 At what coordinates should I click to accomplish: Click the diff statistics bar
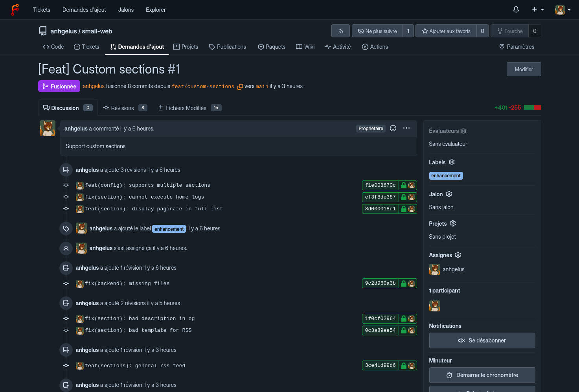pos(533,107)
